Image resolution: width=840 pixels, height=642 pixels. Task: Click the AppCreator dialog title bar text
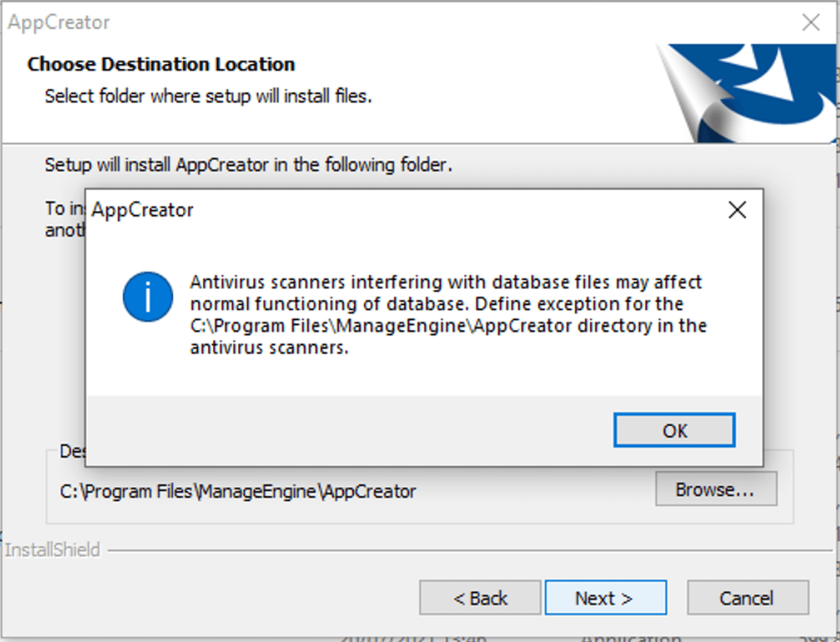pos(143,210)
